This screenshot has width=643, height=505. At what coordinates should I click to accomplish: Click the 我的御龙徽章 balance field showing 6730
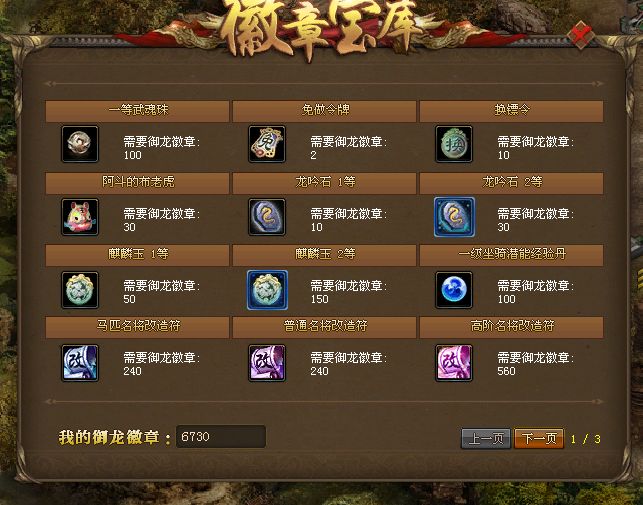point(221,436)
